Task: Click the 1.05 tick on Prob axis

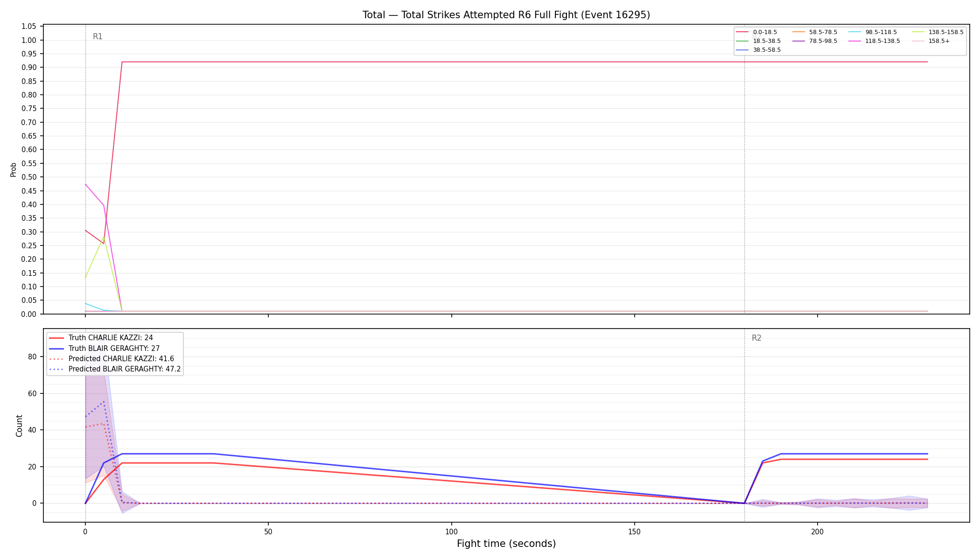Action: (x=29, y=27)
